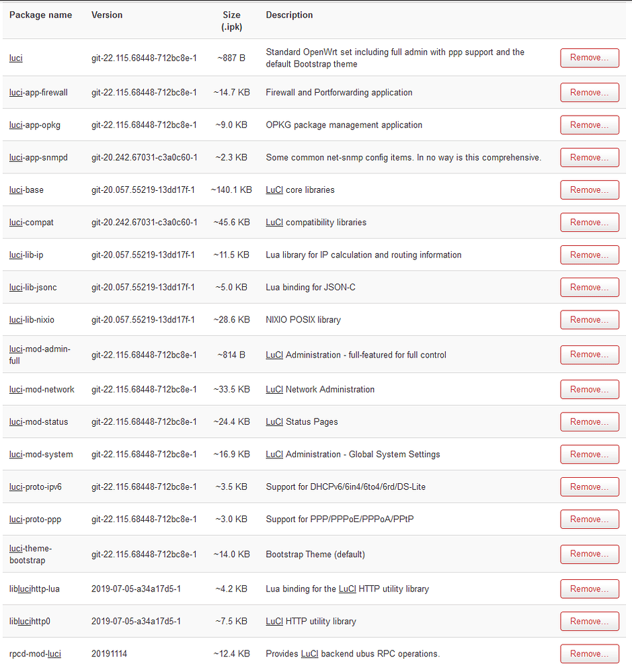Viewport: 632px width, 672px height.
Task: Click Remove for luci-app-firewall
Action: pos(590,93)
